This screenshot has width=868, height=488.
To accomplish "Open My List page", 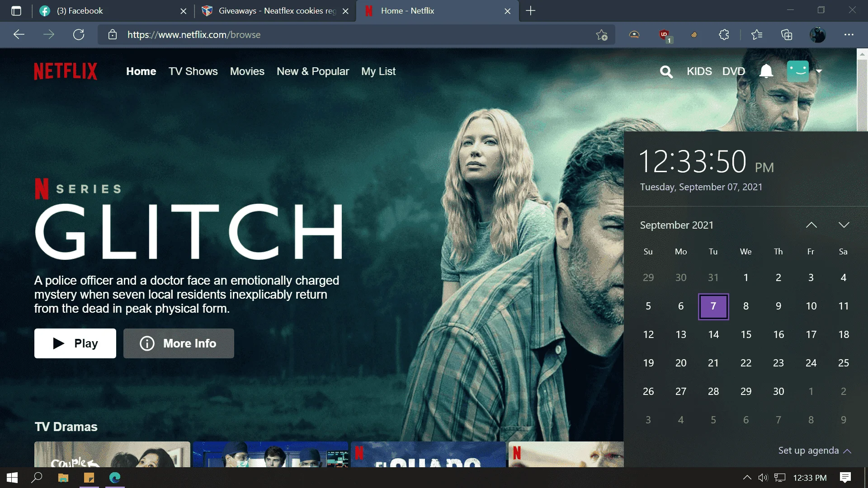I will pyautogui.click(x=378, y=71).
